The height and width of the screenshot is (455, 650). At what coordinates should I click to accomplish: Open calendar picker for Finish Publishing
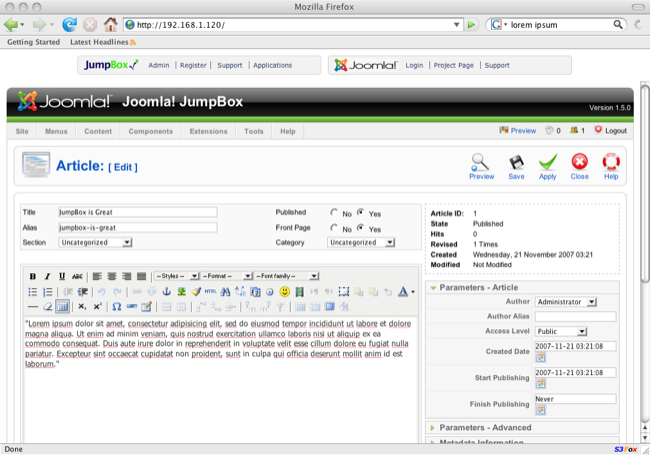click(540, 410)
